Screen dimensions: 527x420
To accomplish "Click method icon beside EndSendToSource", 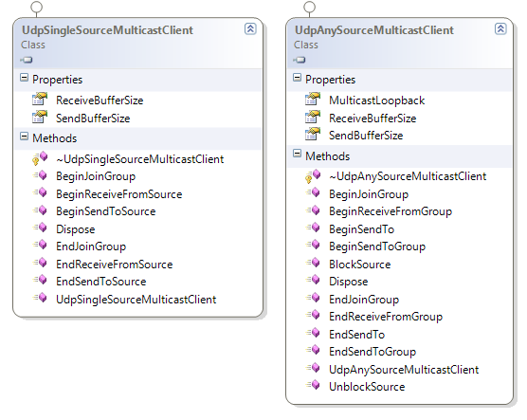I will click(x=41, y=281).
